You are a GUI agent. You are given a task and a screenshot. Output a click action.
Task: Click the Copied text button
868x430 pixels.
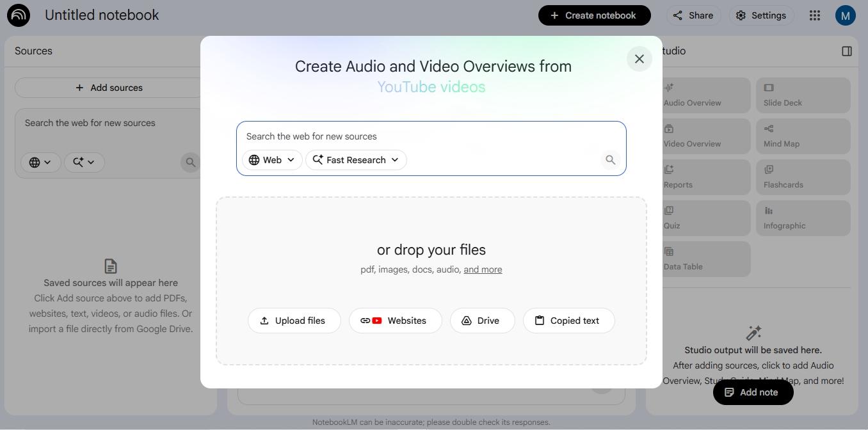568,321
